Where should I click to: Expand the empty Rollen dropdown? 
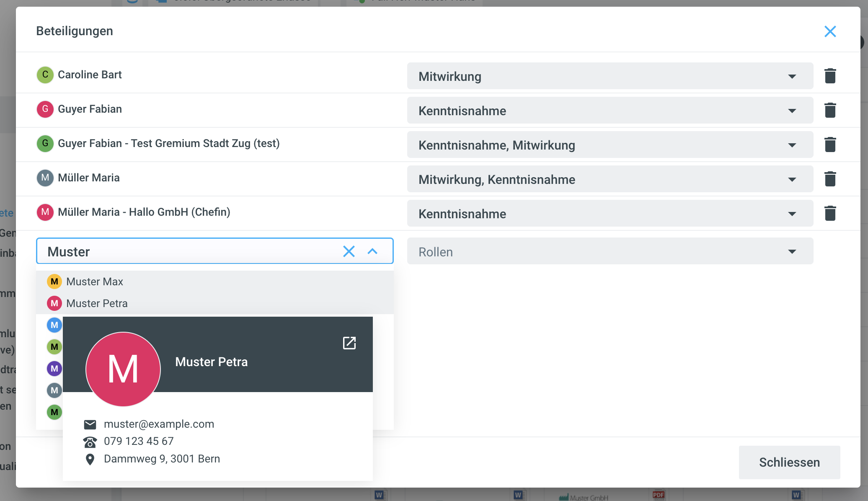point(610,251)
